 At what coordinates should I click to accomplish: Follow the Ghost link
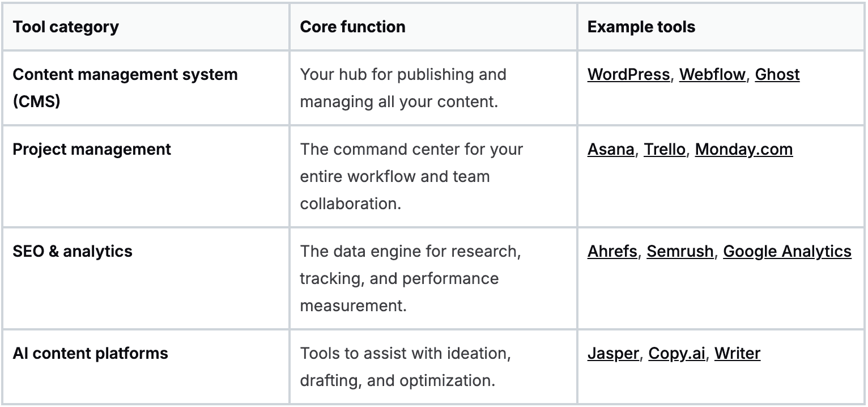click(777, 75)
